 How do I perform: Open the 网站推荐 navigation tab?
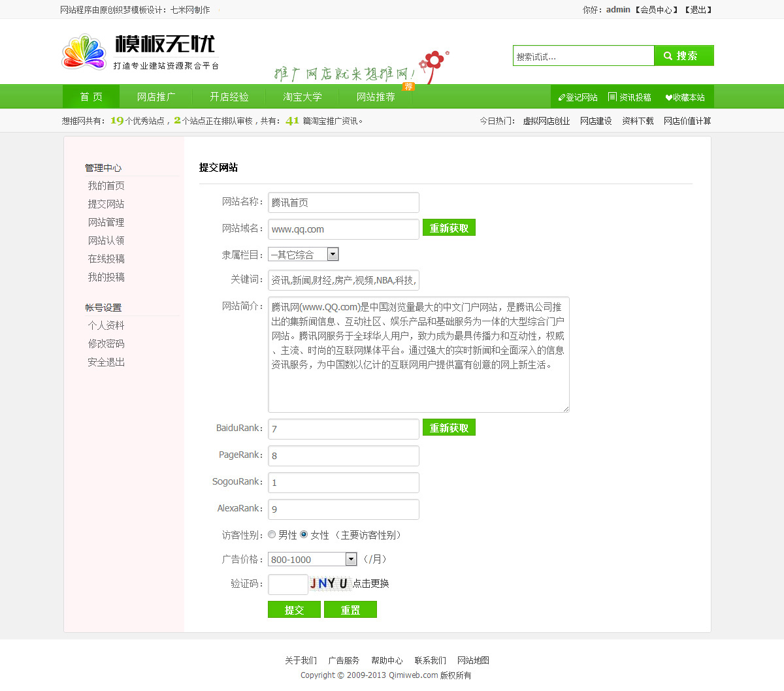pos(376,97)
